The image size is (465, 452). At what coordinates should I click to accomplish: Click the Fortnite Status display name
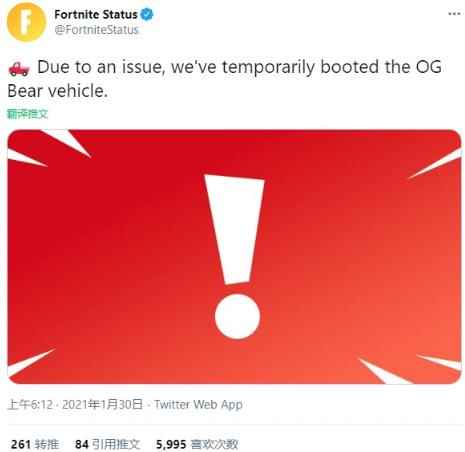(96, 14)
